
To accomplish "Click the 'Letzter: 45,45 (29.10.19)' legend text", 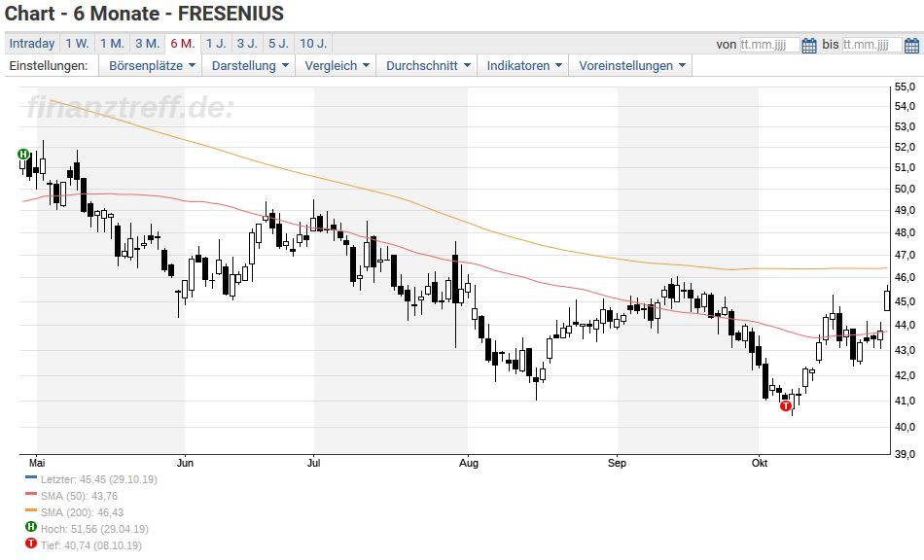I will pos(99,480).
